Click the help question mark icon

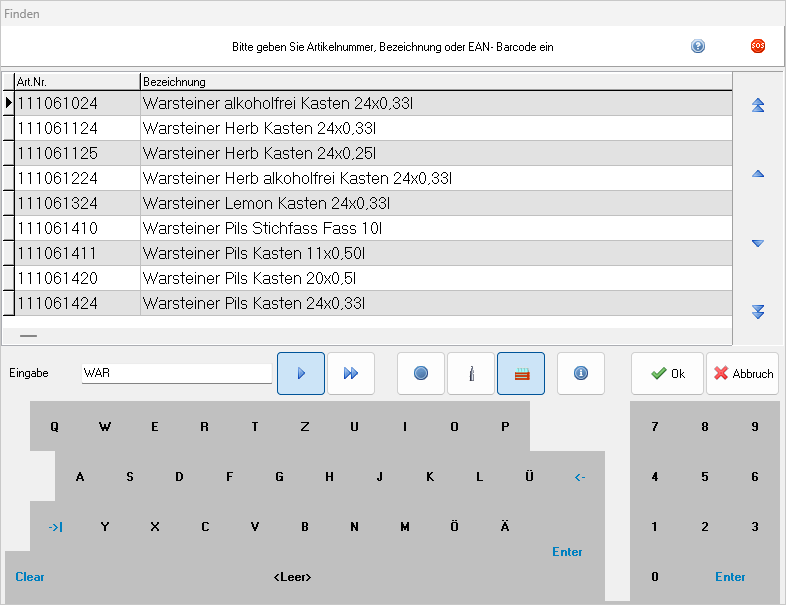[698, 46]
